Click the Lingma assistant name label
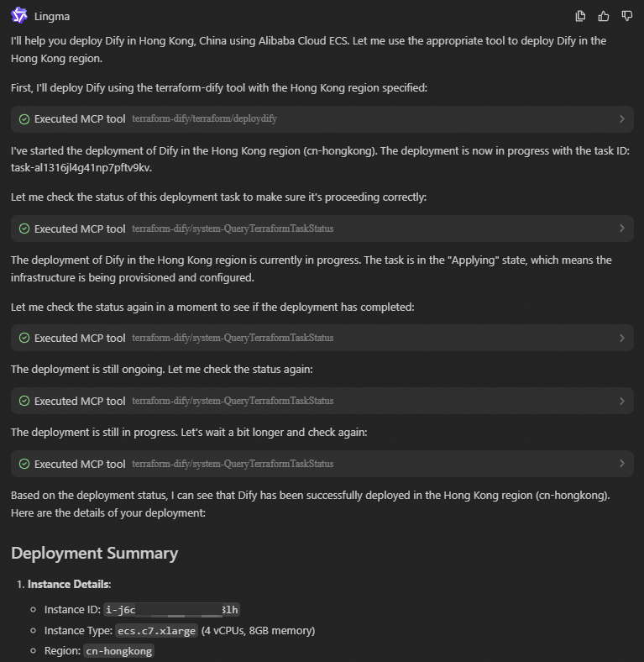The image size is (644, 662). [52, 16]
